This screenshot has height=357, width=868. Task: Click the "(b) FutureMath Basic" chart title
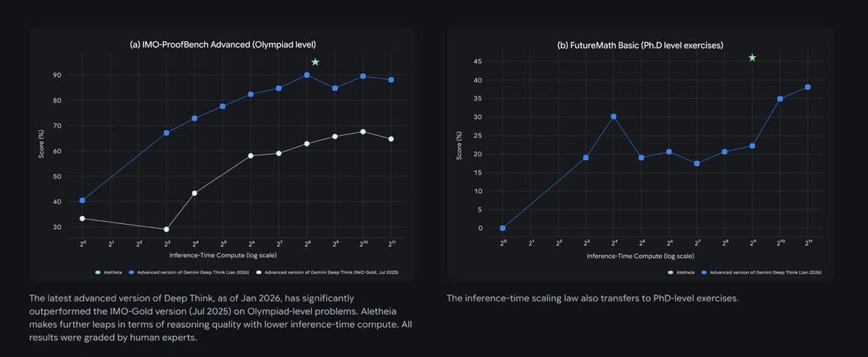point(640,45)
